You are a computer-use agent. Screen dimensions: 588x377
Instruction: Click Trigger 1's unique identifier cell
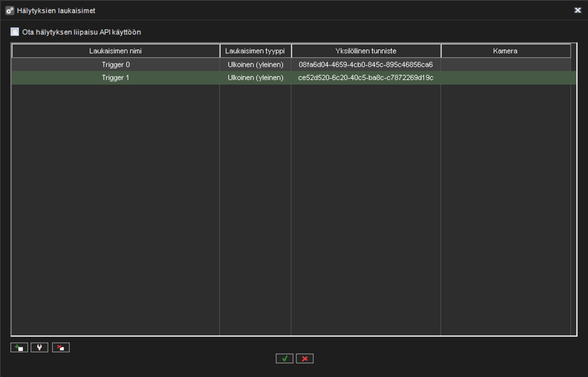[366, 77]
